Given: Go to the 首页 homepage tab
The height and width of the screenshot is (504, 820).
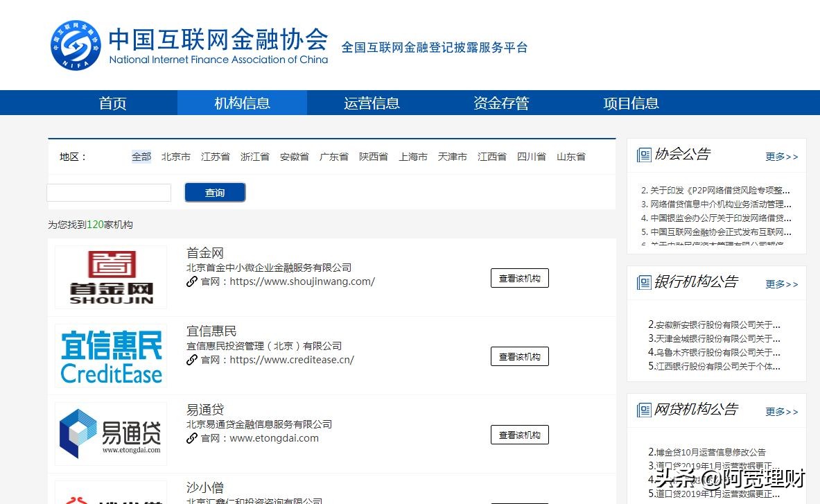Looking at the screenshot, I should 112,103.
